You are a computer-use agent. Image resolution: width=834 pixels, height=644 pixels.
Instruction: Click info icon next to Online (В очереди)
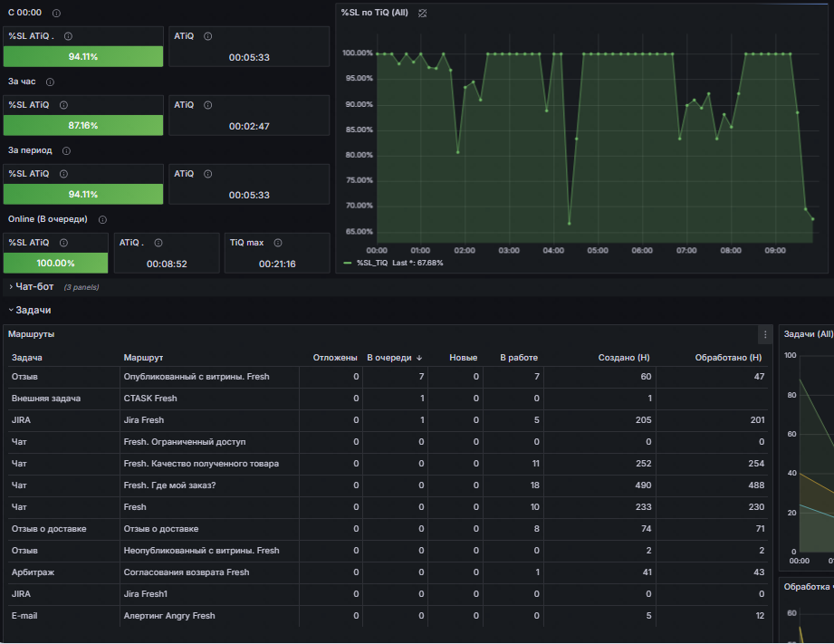tap(102, 220)
